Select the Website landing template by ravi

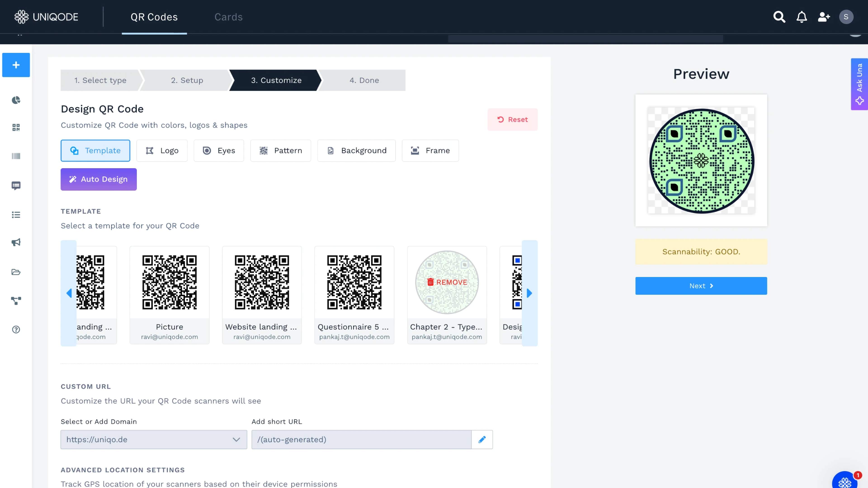tap(262, 295)
